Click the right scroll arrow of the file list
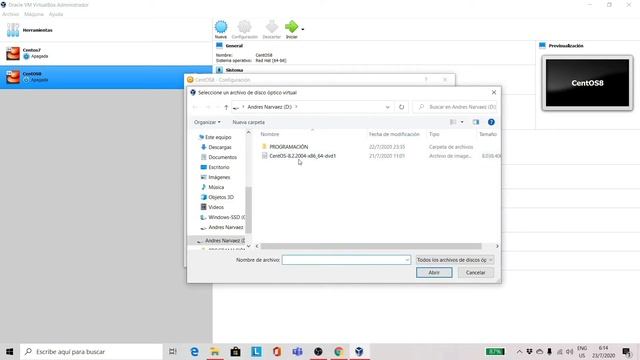This screenshot has height=360, width=640. 497,246
